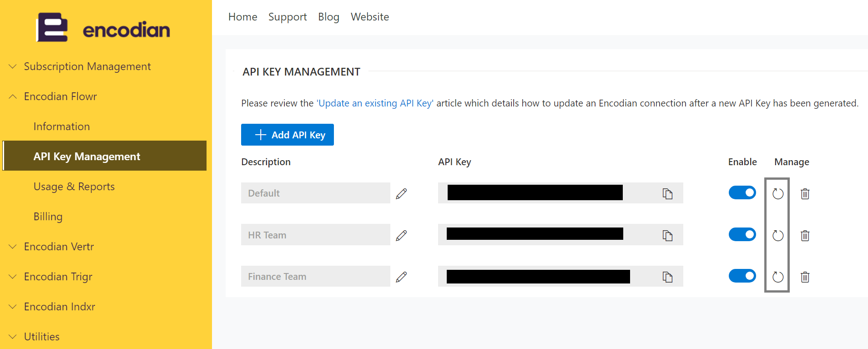This screenshot has width=868, height=349.
Task: Regenerate the HR Team API key
Action: [x=778, y=236]
